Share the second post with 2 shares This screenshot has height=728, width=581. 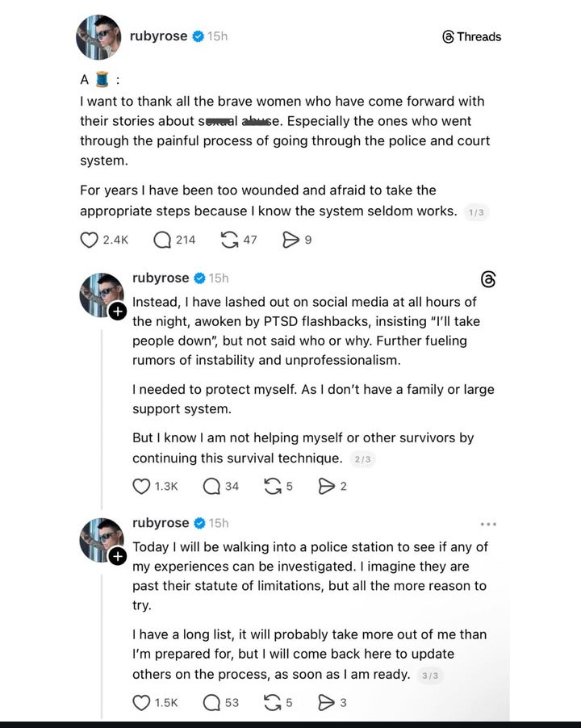[x=326, y=486]
